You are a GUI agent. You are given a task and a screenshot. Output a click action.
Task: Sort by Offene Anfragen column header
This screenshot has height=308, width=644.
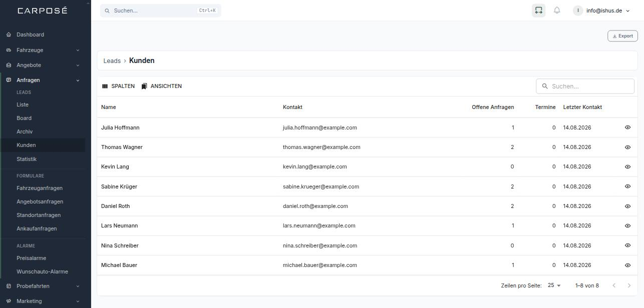tap(493, 107)
